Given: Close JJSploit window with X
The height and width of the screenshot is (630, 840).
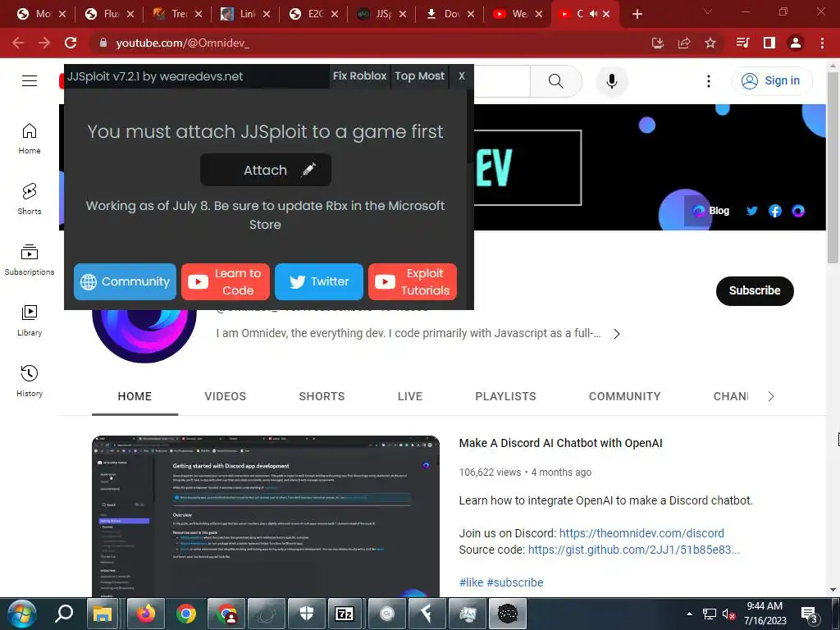Looking at the screenshot, I should pyautogui.click(x=461, y=76).
